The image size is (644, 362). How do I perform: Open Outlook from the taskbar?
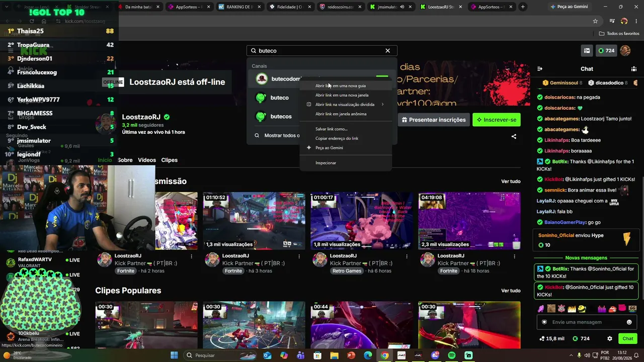pyautogui.click(x=267, y=355)
